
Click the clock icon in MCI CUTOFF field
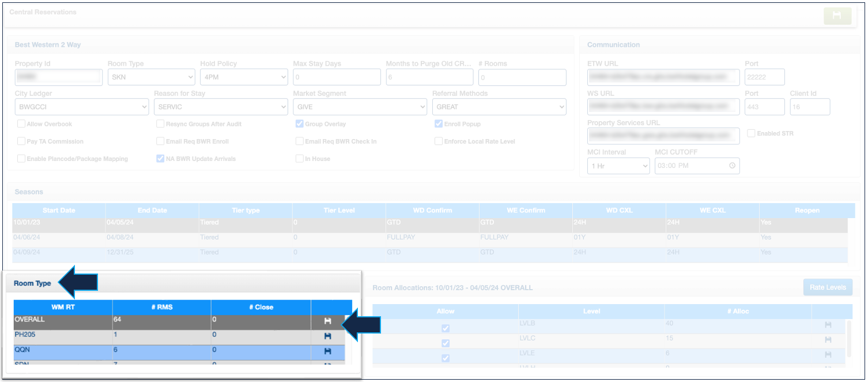coord(731,166)
